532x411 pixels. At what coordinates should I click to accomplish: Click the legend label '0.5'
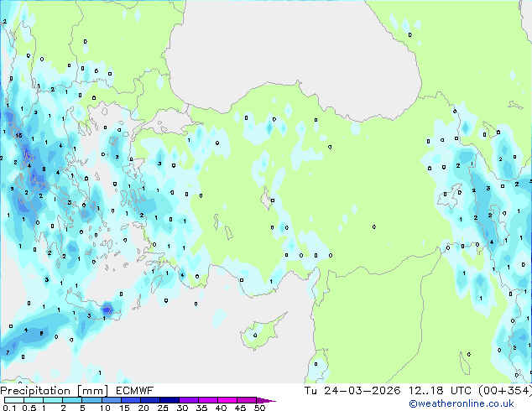pos(29,408)
